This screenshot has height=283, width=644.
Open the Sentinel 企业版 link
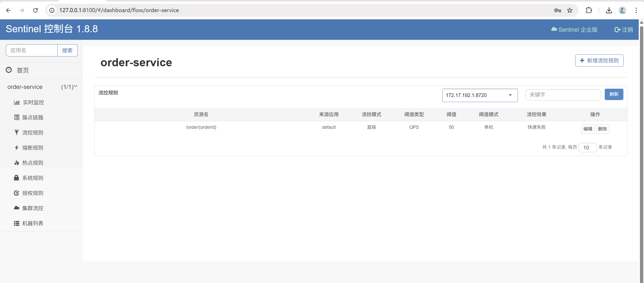tap(574, 29)
